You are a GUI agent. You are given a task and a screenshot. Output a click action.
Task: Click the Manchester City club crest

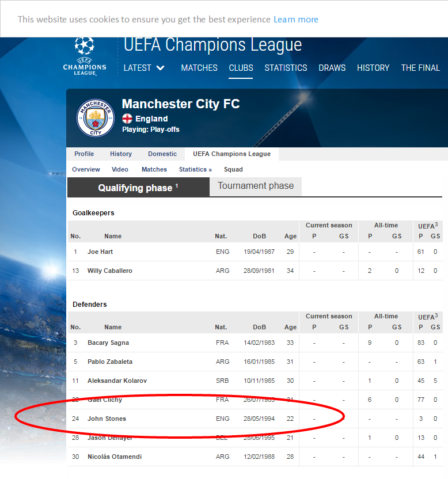click(96, 118)
